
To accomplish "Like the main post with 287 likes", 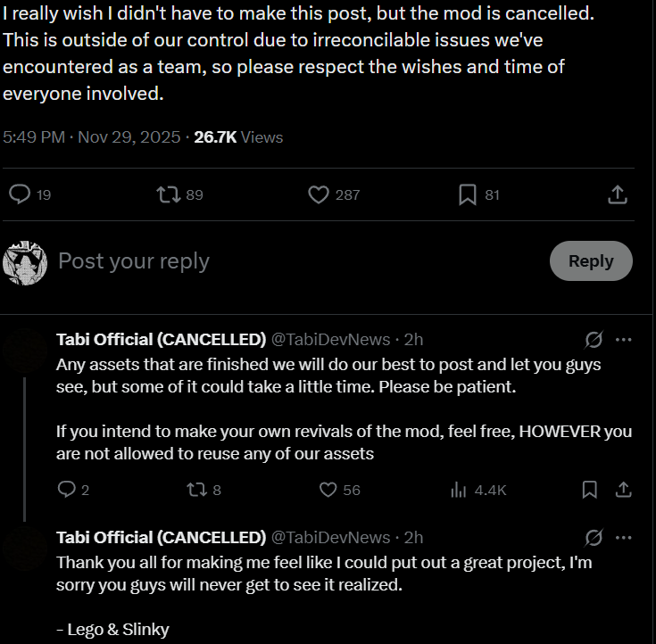I will coord(319,194).
